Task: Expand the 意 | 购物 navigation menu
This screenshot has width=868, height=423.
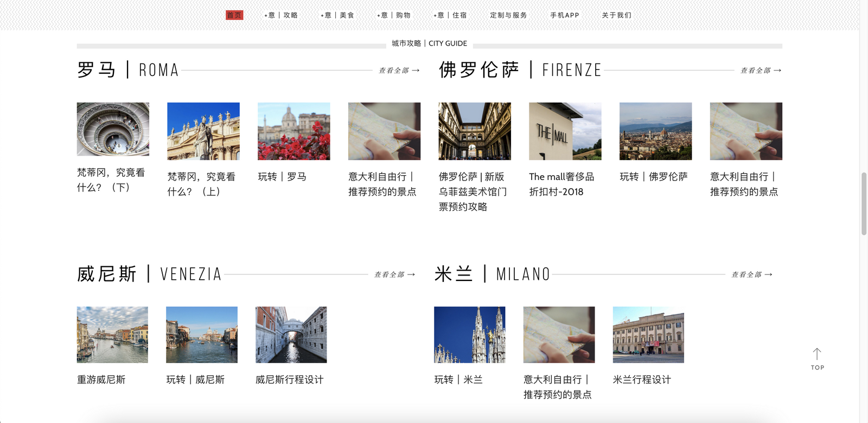Action: tap(394, 15)
